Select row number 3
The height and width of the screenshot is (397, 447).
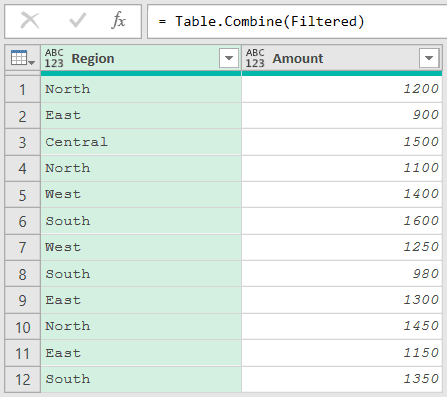(x=22, y=142)
